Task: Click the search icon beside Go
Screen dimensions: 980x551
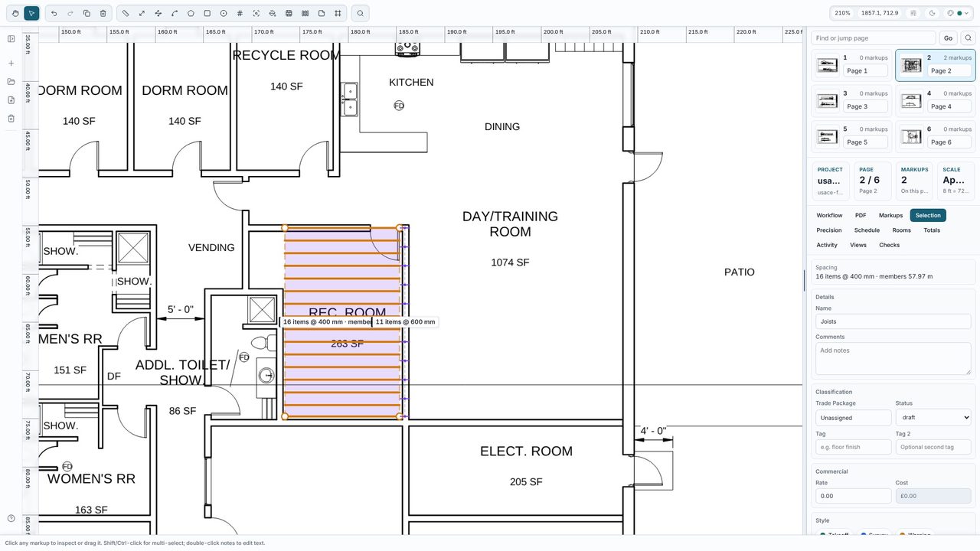Action: coord(968,38)
